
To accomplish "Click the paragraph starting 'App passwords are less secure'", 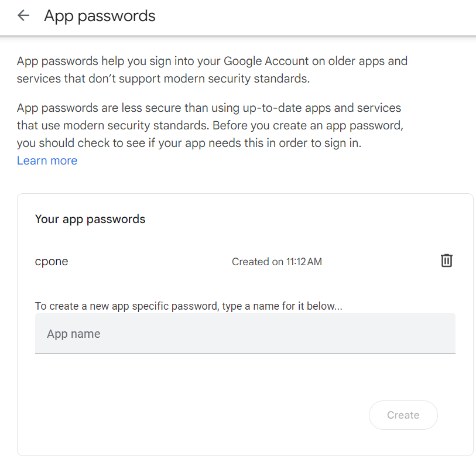I will (210, 125).
